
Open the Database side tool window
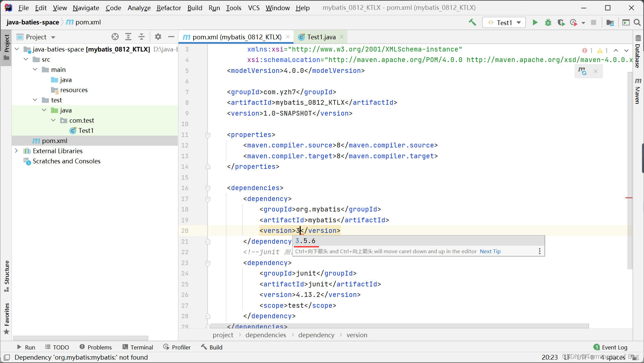click(638, 52)
